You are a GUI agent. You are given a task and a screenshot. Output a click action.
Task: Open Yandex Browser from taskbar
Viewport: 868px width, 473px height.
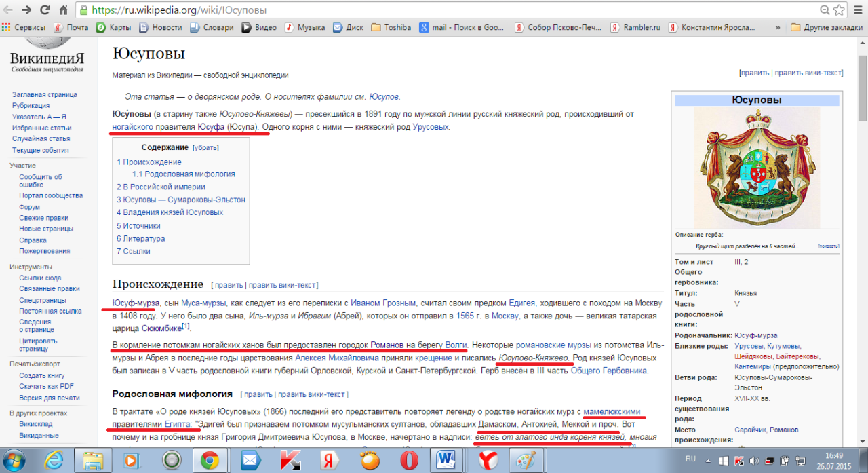[x=487, y=461]
